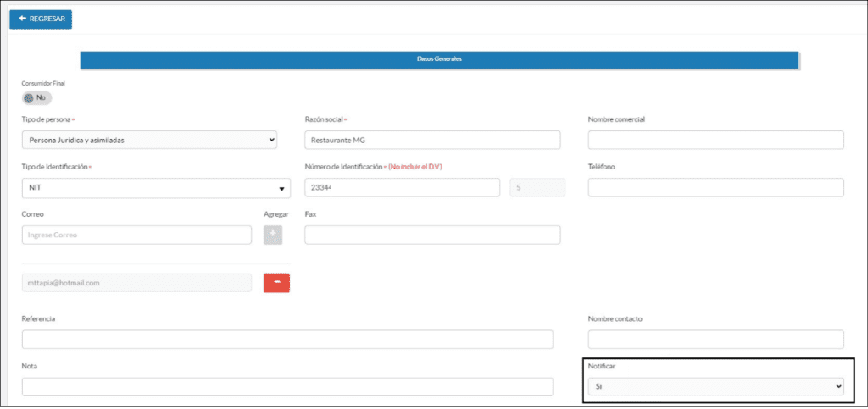The height and width of the screenshot is (409, 868).
Task: Open the Notificar dropdown
Action: 716,386
